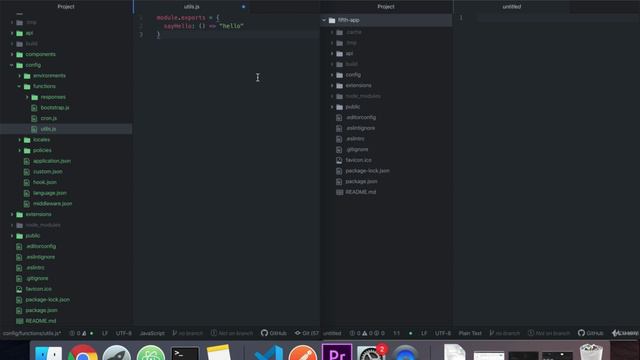Click cursor position 1:1 in right status bar
This screenshot has height=360, width=640.
coord(396,333)
